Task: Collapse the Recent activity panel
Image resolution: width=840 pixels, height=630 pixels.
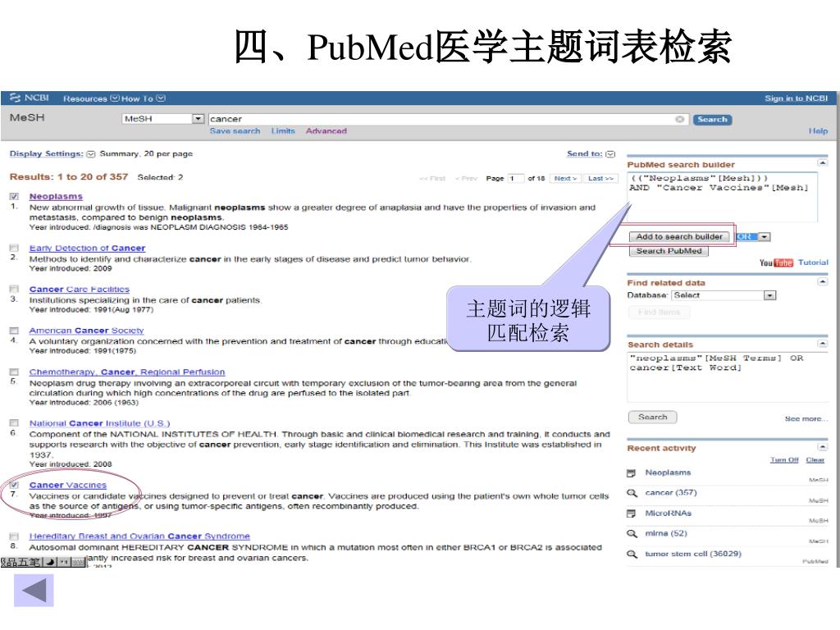Action: [x=822, y=447]
